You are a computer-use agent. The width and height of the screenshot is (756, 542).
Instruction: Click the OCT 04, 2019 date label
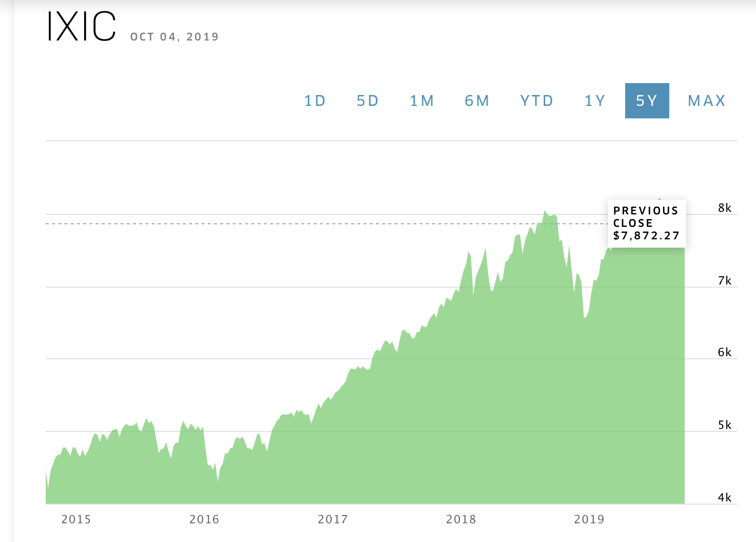point(174,37)
